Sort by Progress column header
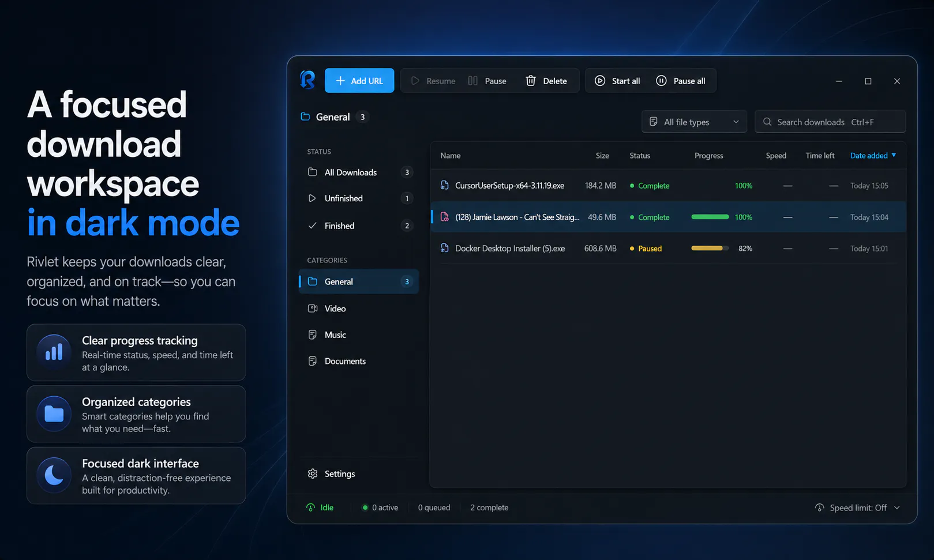934x560 pixels. (x=709, y=156)
